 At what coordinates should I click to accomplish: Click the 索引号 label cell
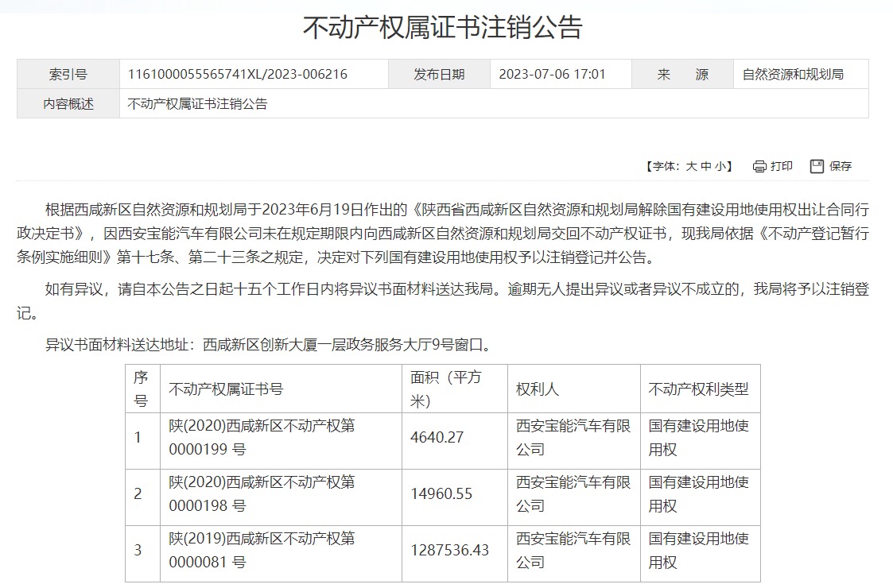point(68,74)
